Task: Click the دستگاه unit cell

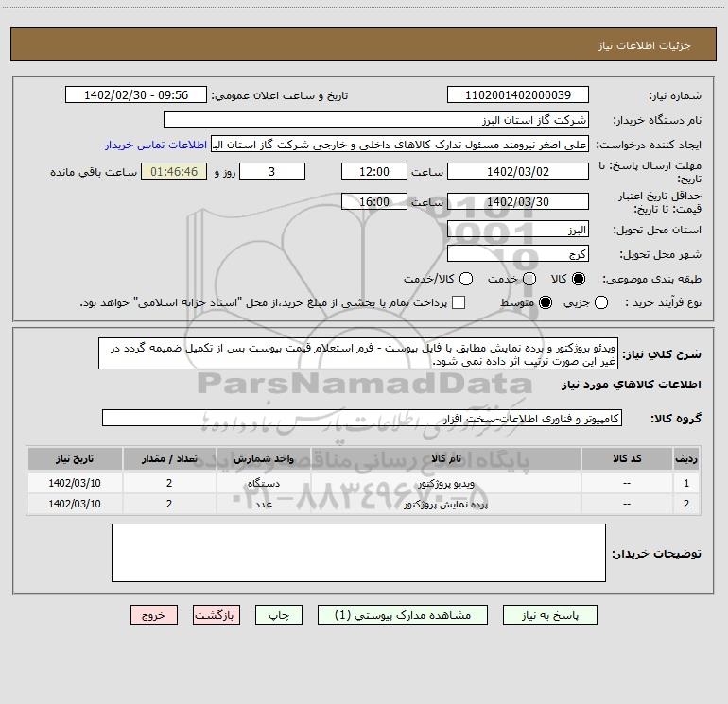Action: [263, 483]
